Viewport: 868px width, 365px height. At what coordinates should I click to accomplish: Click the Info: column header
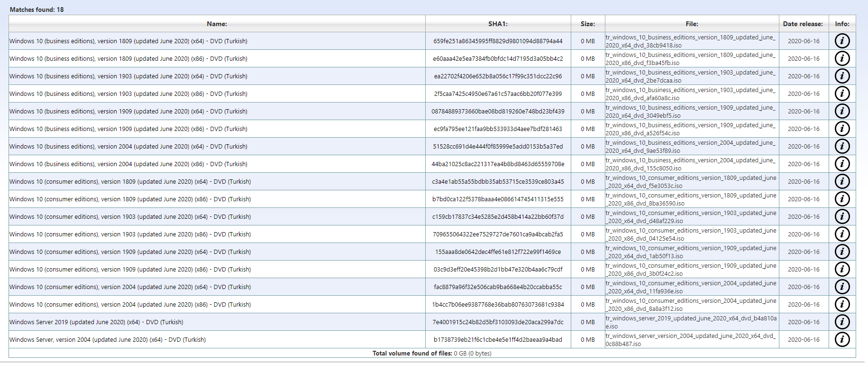[x=842, y=24]
